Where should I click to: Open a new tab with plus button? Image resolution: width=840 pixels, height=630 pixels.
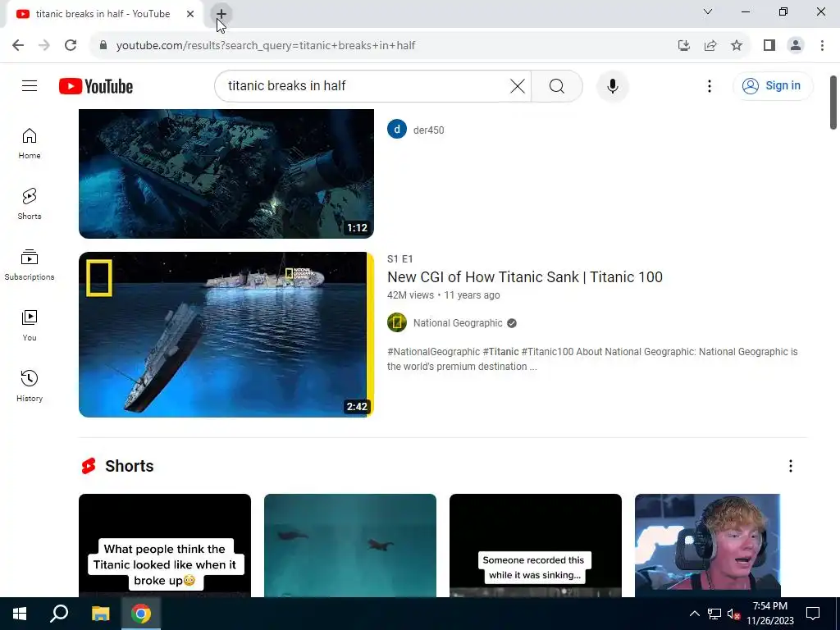(221, 14)
